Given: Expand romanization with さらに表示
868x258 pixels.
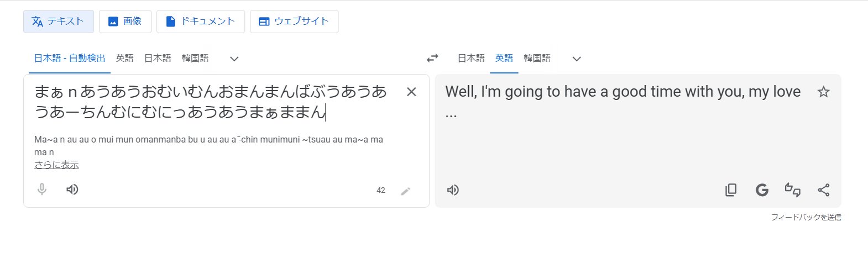Looking at the screenshot, I should pyautogui.click(x=56, y=165).
